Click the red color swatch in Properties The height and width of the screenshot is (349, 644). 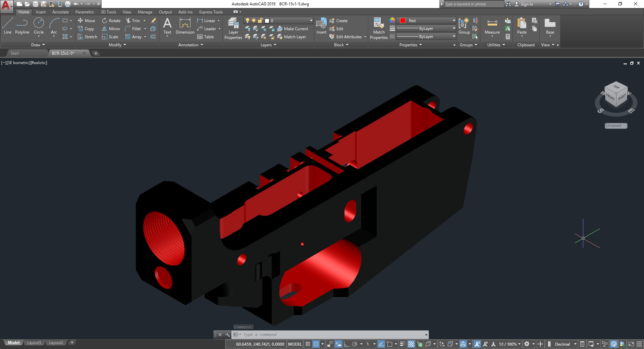[402, 20]
